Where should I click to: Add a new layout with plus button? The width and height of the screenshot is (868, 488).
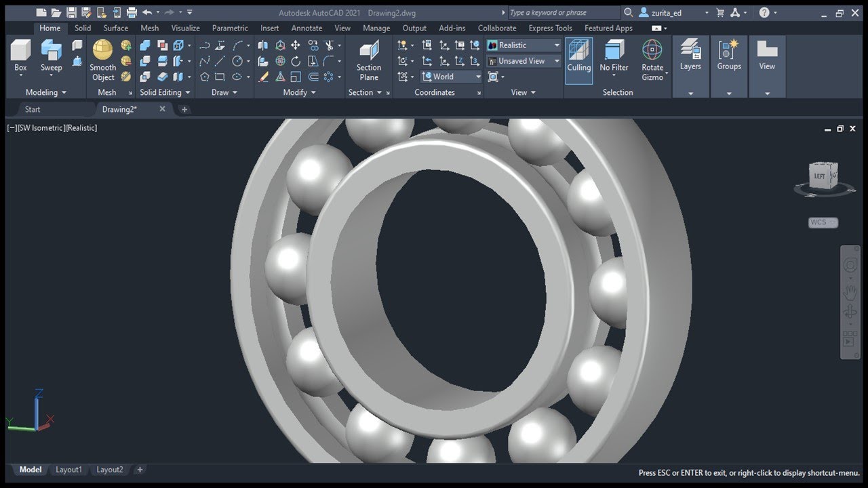coord(140,470)
